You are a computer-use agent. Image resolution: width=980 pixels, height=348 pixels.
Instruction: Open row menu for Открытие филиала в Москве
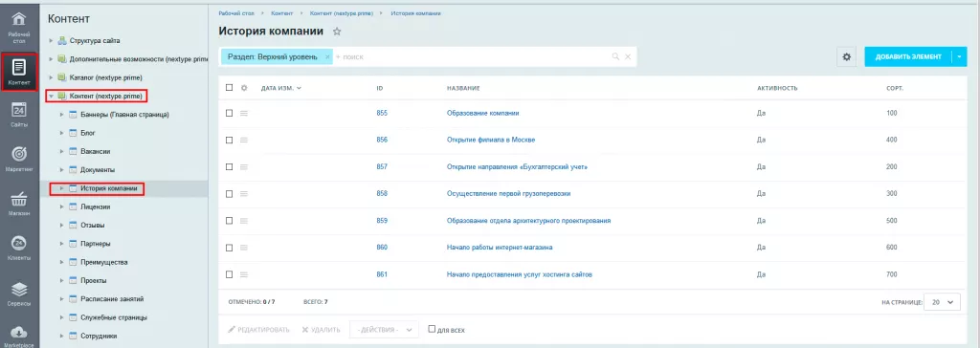click(244, 140)
